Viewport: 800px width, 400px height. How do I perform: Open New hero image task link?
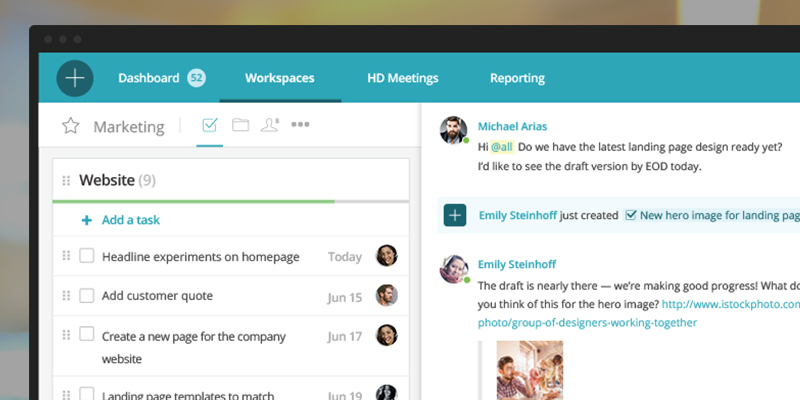[x=718, y=214]
